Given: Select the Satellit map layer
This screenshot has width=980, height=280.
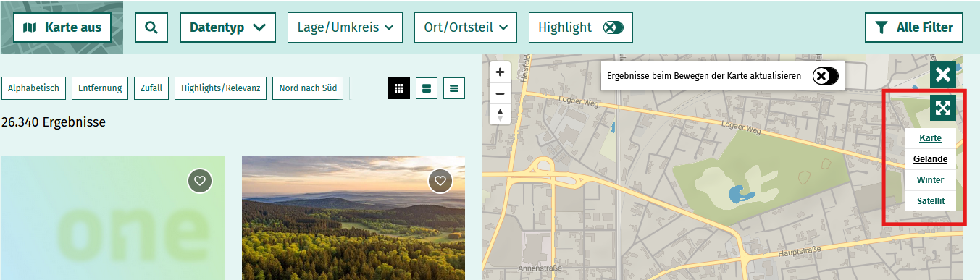Looking at the screenshot, I should pos(930,201).
